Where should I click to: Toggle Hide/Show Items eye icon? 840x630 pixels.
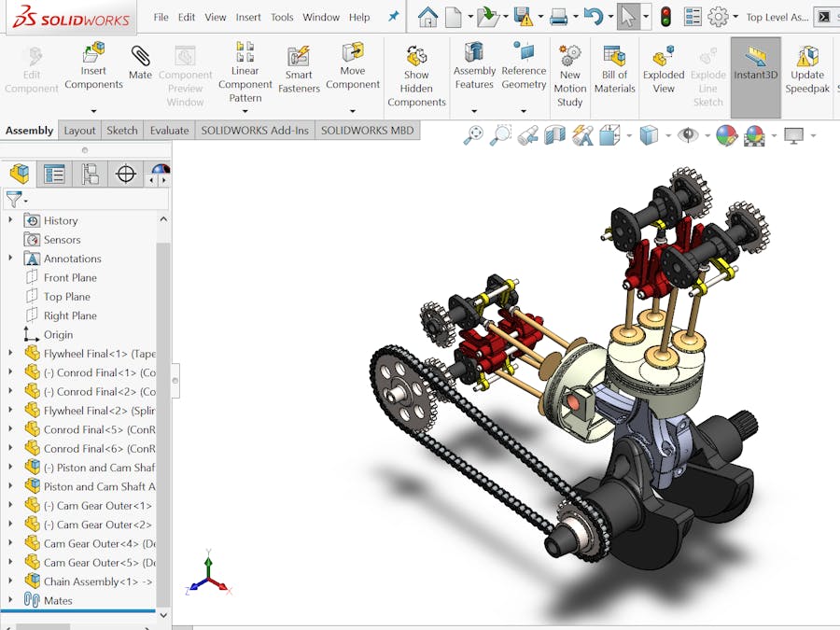688,136
